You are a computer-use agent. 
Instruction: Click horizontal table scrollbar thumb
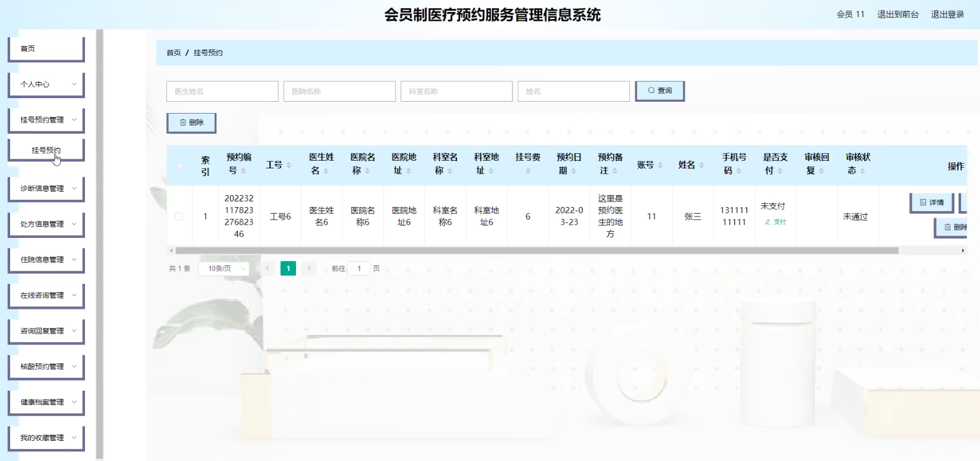pyautogui.click(x=537, y=250)
